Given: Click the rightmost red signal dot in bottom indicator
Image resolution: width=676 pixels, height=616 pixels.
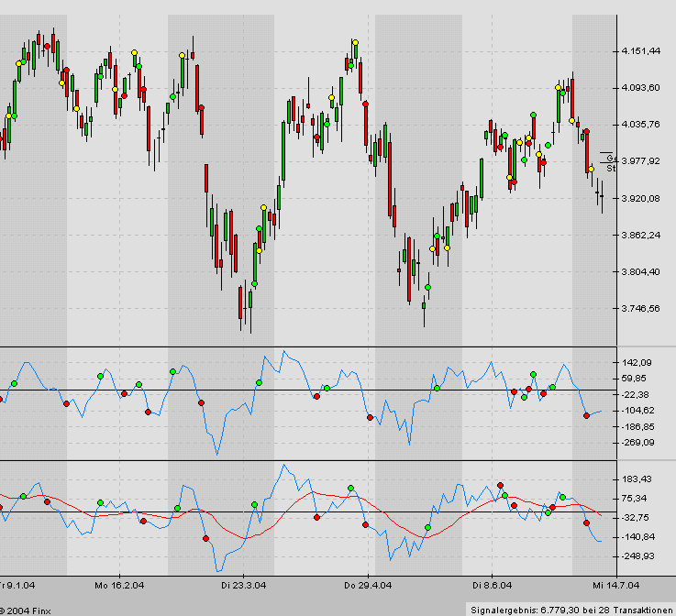Looking at the screenshot, I should (586, 522).
